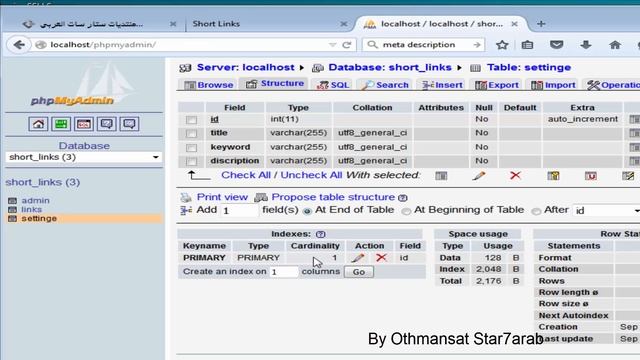
Task: Bookmark page with star icon
Action: [x=502, y=45]
